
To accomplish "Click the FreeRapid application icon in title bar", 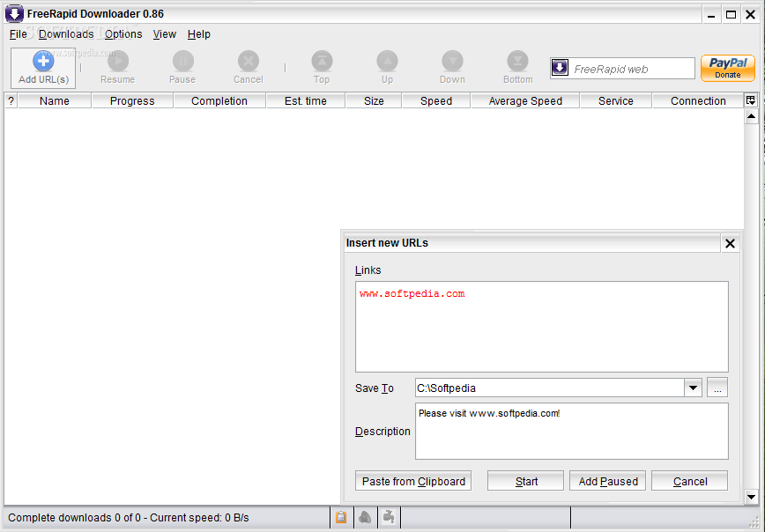I will (x=14, y=14).
